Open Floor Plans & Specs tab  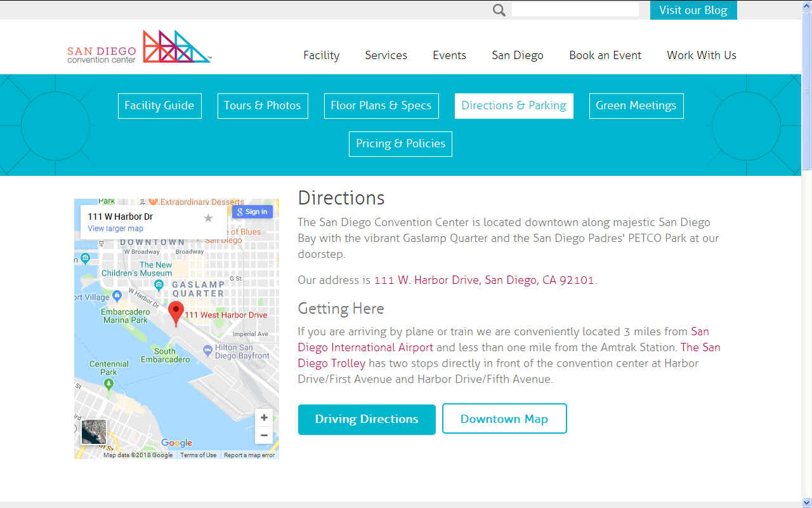[381, 105]
